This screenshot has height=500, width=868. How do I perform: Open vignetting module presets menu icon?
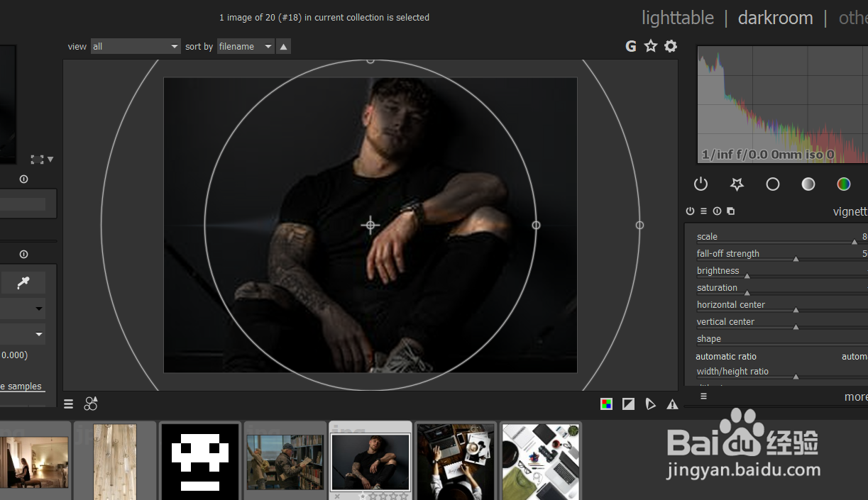tap(703, 211)
